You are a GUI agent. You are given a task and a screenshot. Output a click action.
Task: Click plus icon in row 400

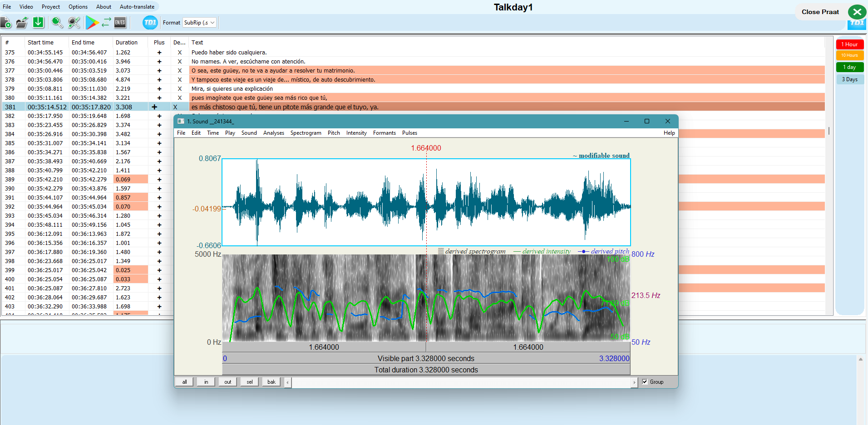[x=159, y=279]
